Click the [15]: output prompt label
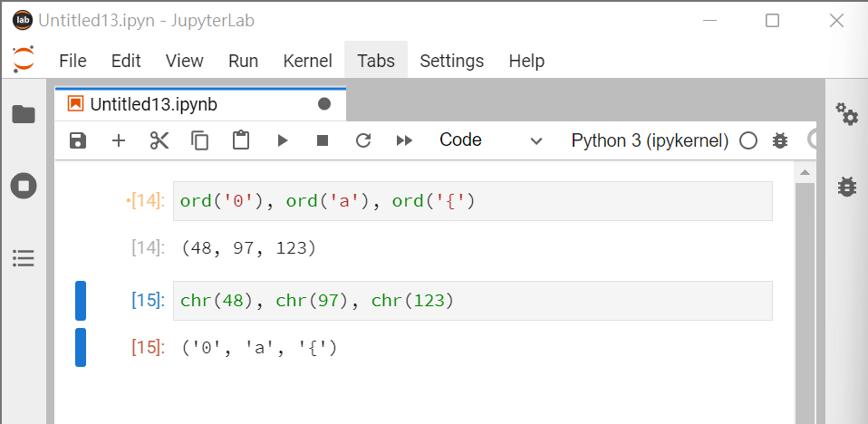This screenshot has height=424, width=868. 148,348
